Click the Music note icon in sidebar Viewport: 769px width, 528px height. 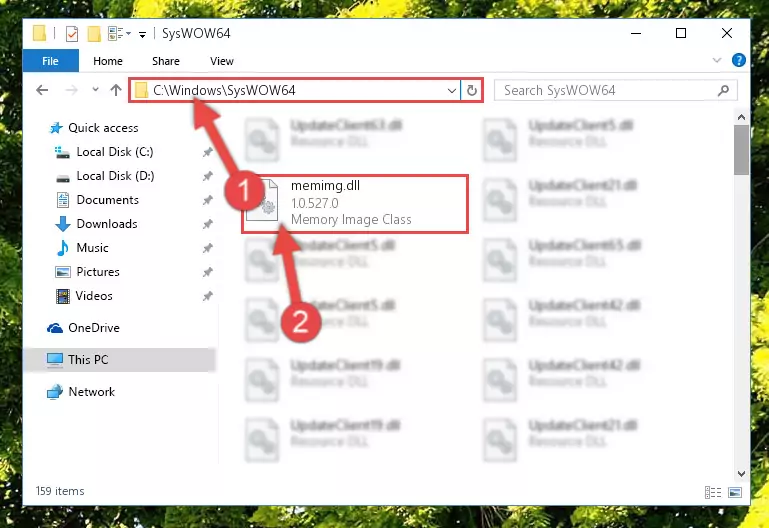pos(62,248)
